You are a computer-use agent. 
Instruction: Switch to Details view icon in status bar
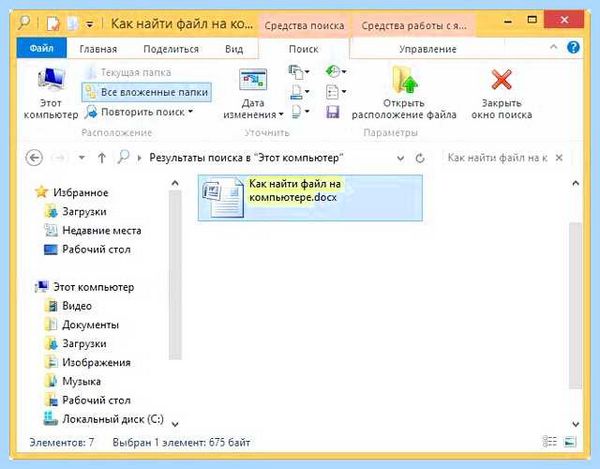pyautogui.click(x=549, y=442)
